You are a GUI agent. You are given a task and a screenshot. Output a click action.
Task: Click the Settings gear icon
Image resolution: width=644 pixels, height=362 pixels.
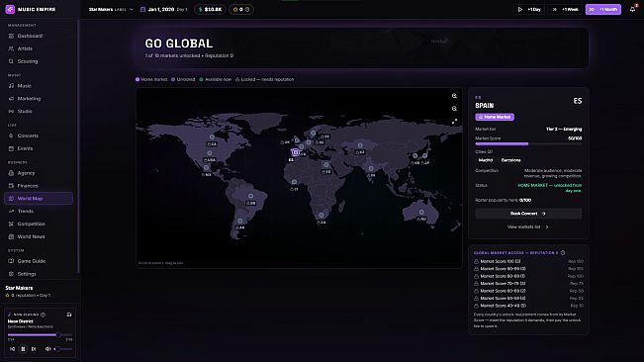point(11,274)
